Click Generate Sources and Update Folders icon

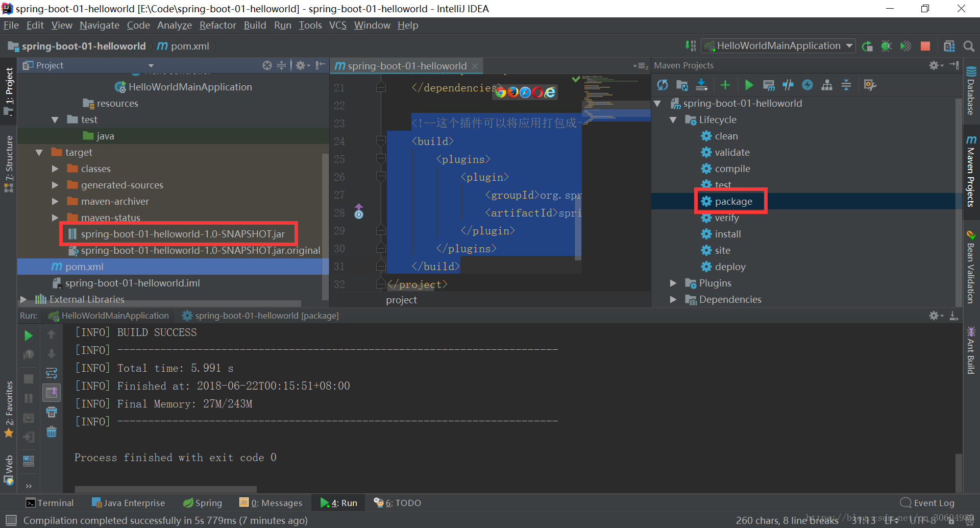[x=682, y=85]
